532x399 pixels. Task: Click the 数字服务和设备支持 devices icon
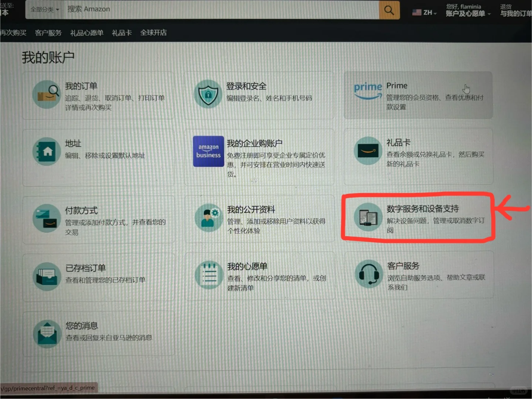click(368, 217)
